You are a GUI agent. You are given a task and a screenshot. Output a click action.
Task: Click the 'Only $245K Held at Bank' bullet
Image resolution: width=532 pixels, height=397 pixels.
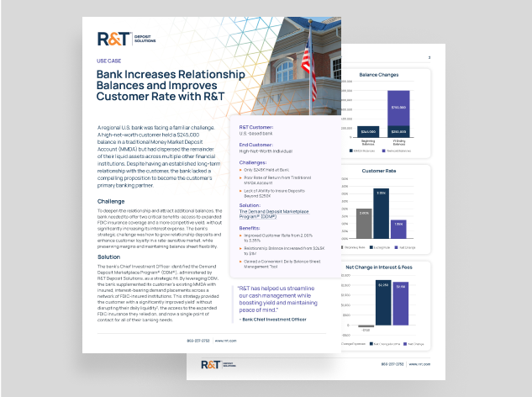(266, 170)
